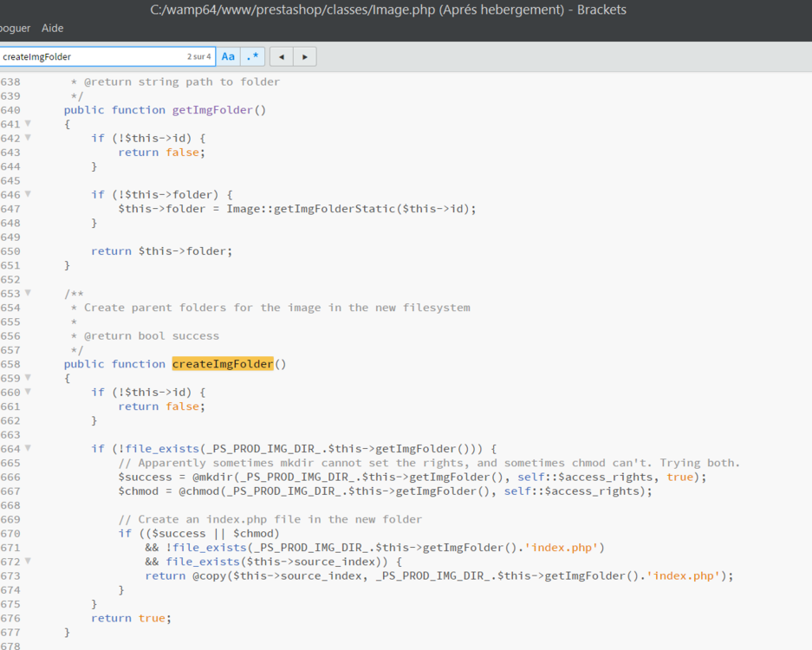Click 'Apparently sometimes mkdir' comment on line 665
812x650 pixels.
point(429,463)
